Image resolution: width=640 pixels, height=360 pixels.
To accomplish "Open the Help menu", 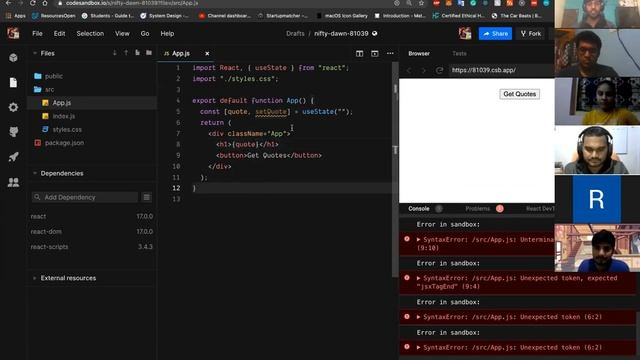I will (x=167, y=33).
